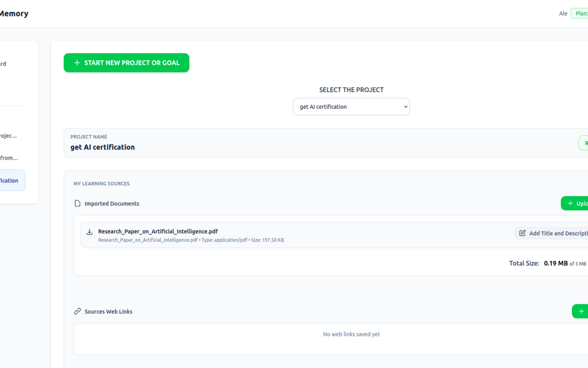Expand the highlighted certification entry in the sidebar

pos(11,180)
